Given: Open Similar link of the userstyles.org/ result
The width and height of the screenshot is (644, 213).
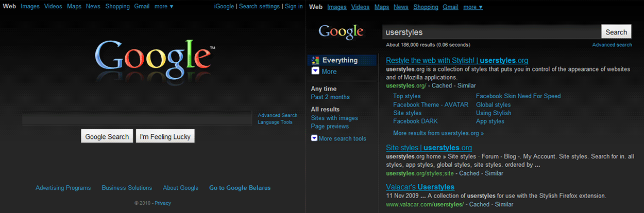Looking at the screenshot, I should [466, 85].
